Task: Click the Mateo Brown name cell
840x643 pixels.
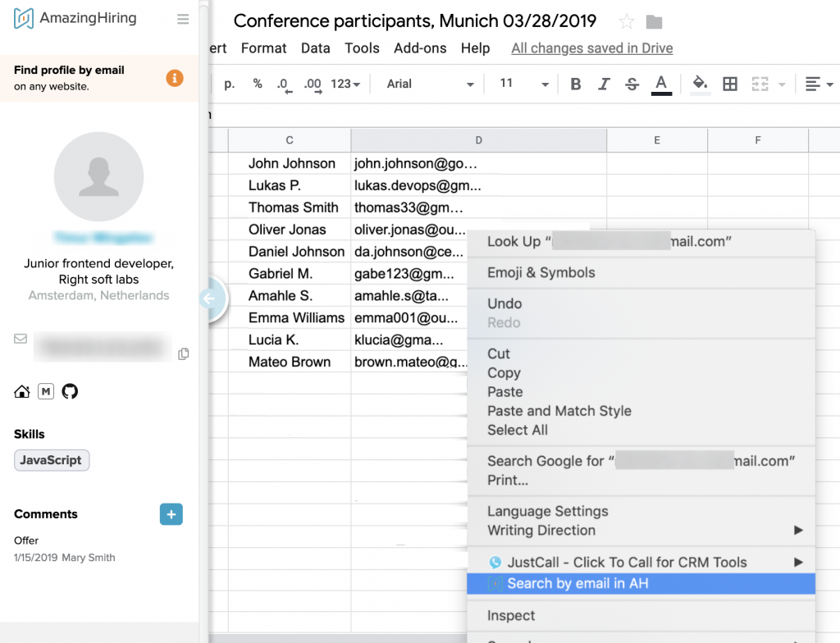Action: (290, 362)
